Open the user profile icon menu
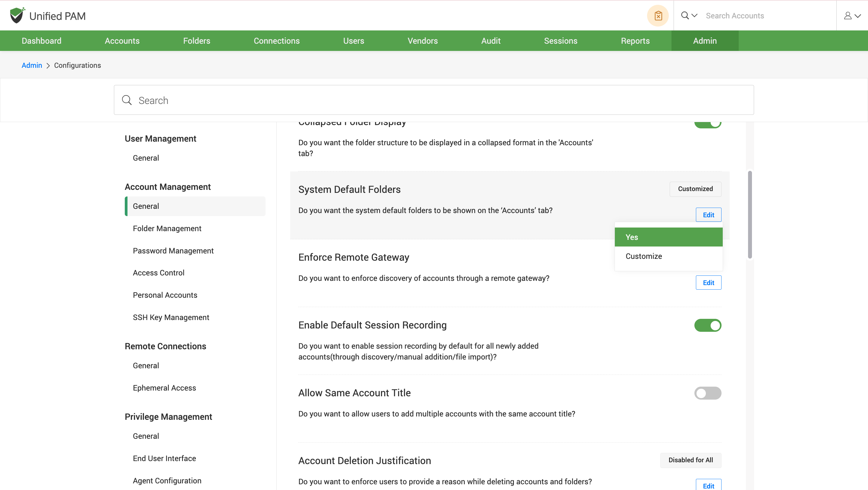This screenshot has width=868, height=490. 848,15
